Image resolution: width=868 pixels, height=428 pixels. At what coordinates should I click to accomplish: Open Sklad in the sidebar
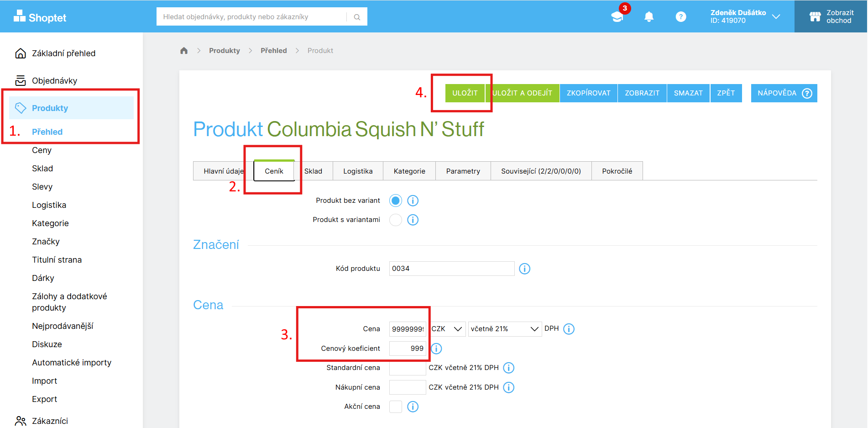coord(42,169)
